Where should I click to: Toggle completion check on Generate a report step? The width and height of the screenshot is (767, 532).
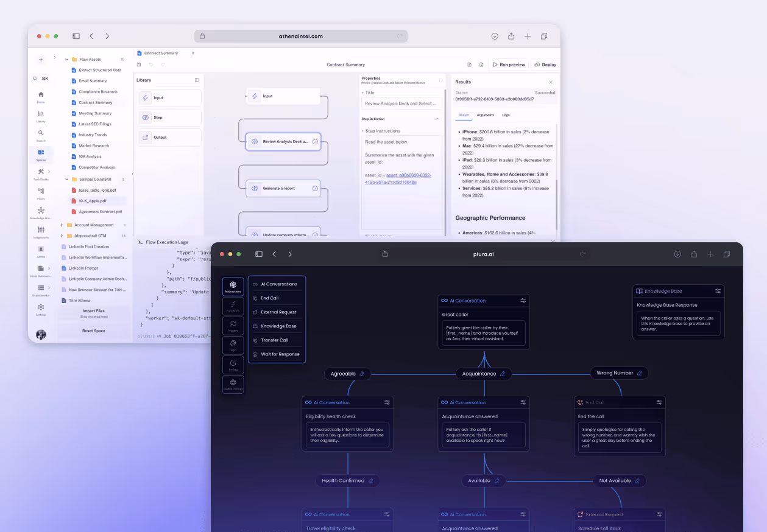pyautogui.click(x=316, y=188)
